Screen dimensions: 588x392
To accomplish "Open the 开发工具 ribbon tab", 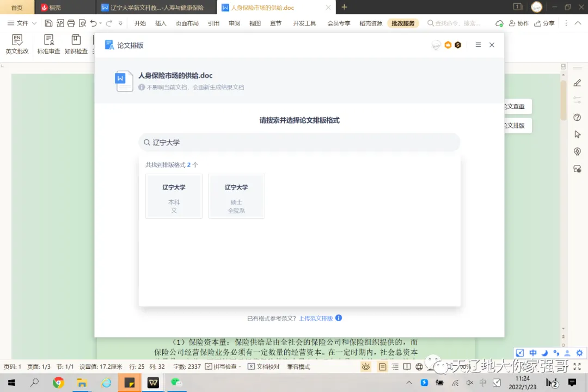I will click(304, 23).
